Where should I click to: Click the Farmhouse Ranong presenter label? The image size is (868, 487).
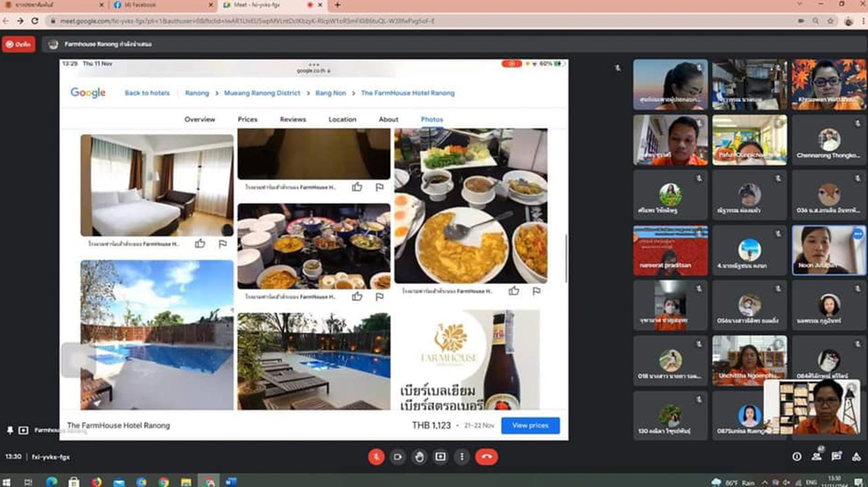[x=108, y=44]
